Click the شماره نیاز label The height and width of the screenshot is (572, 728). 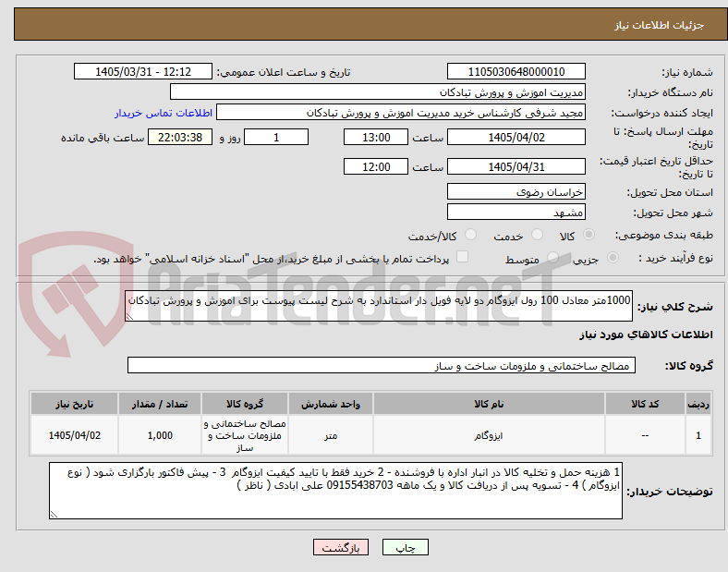pyautogui.click(x=687, y=72)
